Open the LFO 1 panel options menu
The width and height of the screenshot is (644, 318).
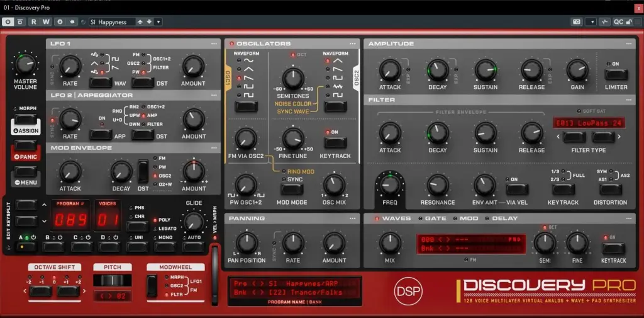pyautogui.click(x=214, y=43)
